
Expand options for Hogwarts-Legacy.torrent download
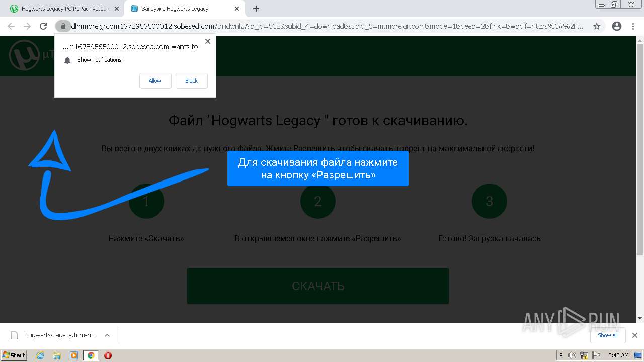[107, 335]
